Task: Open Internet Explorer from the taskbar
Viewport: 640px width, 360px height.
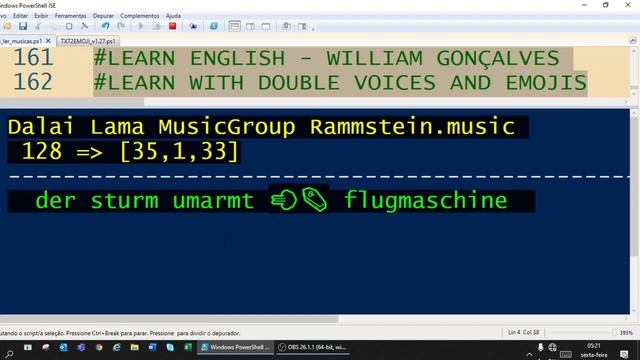Action: point(117,347)
